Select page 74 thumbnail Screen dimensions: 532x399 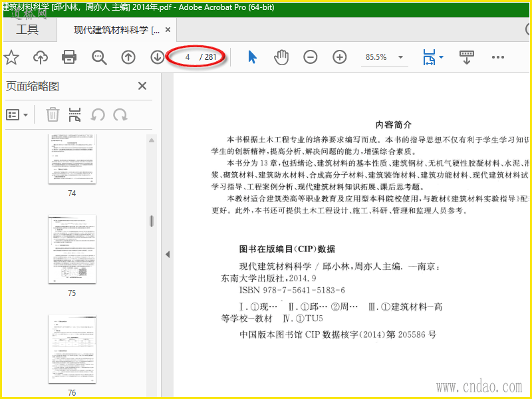point(72,159)
